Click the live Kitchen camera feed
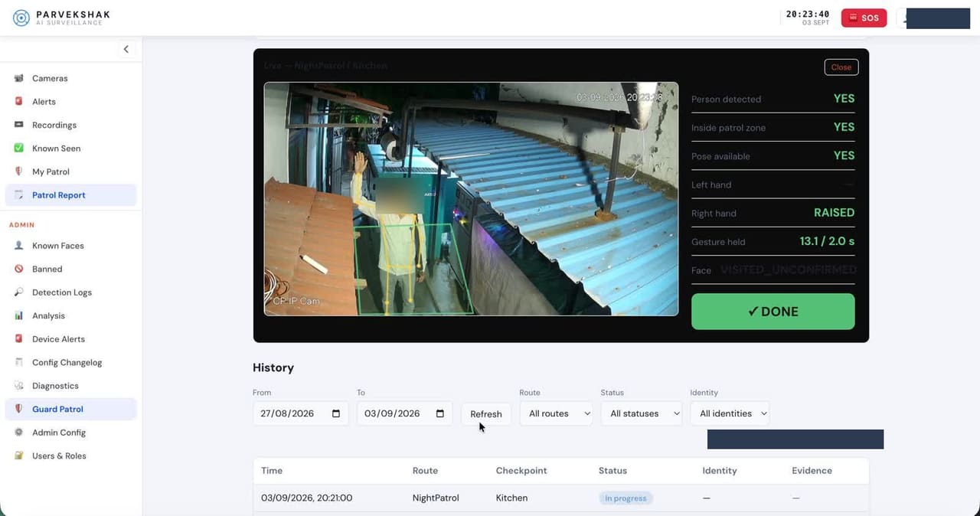The width and height of the screenshot is (980, 516). coord(471,199)
